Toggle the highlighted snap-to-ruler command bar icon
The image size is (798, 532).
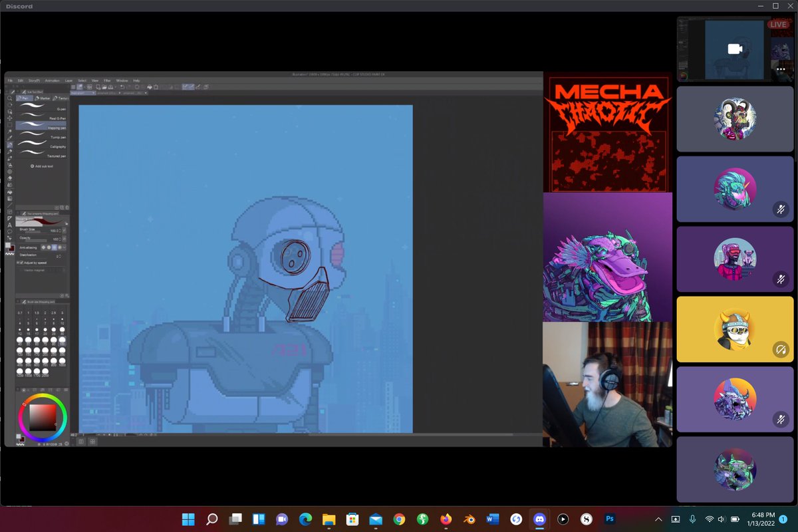coord(185,87)
